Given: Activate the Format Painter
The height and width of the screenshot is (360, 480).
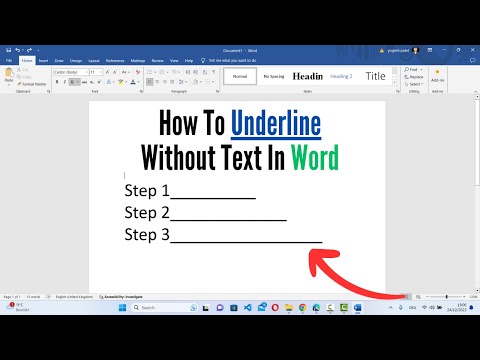Looking at the screenshot, I should coord(32,84).
